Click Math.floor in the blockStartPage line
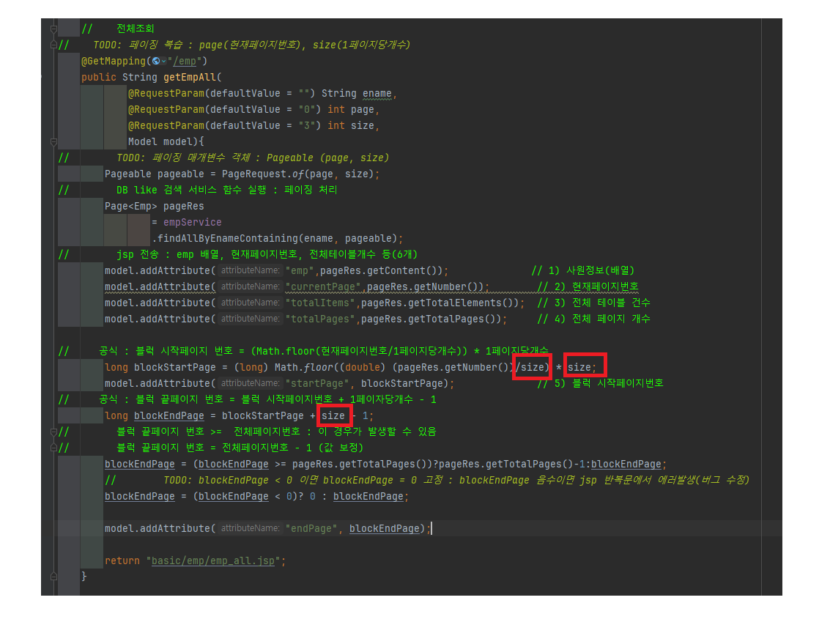Viewport: 830px width, 644px height. [304, 368]
